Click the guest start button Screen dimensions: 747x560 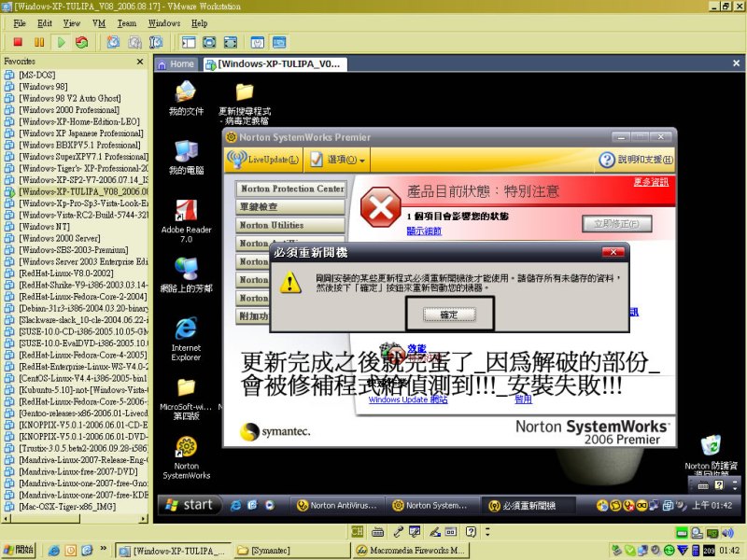[x=190, y=505]
